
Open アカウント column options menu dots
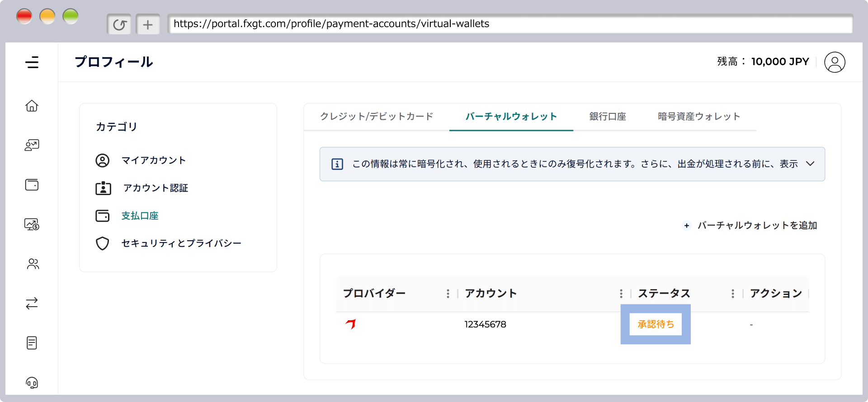[x=621, y=294]
